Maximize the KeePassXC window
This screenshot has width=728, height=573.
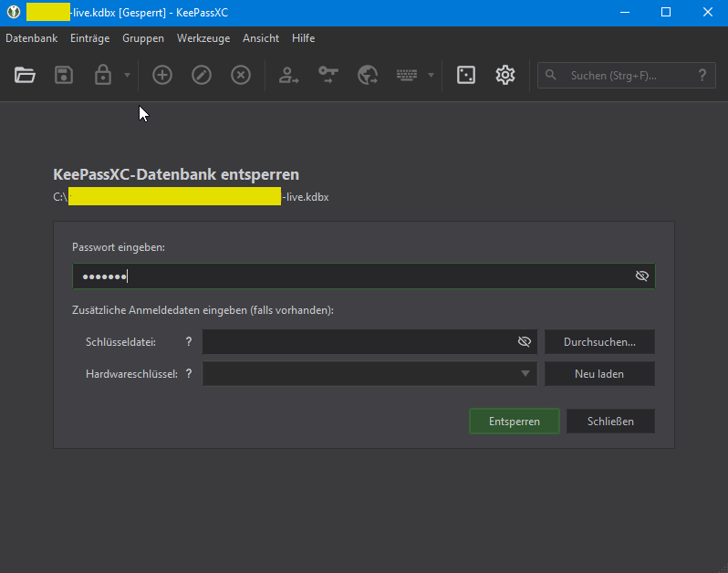coord(666,13)
